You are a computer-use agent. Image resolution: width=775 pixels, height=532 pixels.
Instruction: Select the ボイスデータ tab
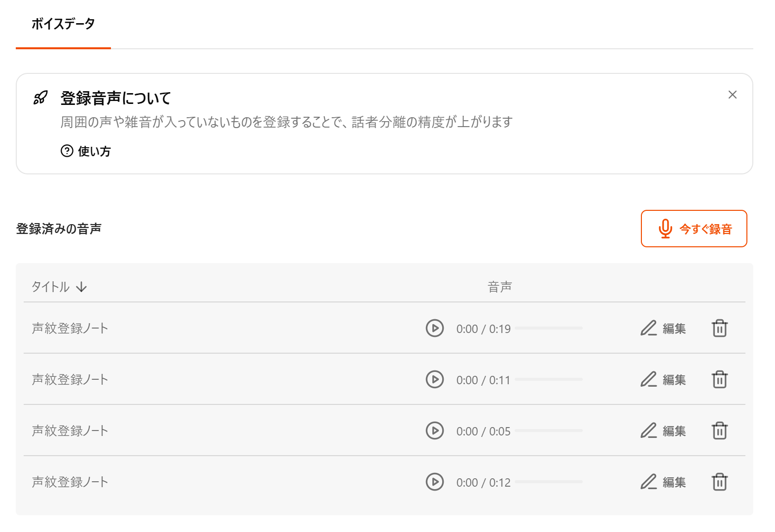pyautogui.click(x=63, y=24)
